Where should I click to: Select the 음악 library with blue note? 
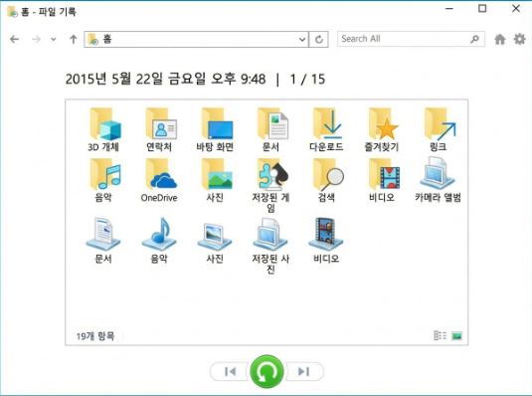click(159, 241)
